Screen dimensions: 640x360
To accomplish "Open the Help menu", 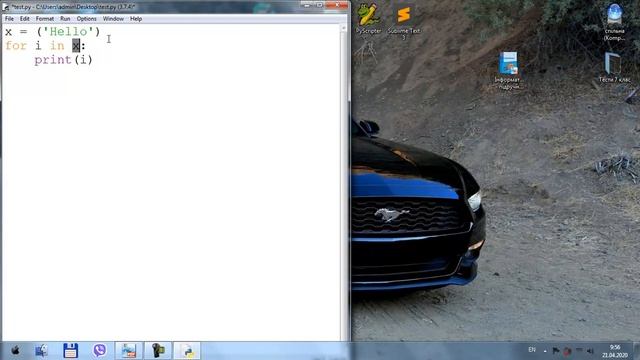I will tap(136, 19).
